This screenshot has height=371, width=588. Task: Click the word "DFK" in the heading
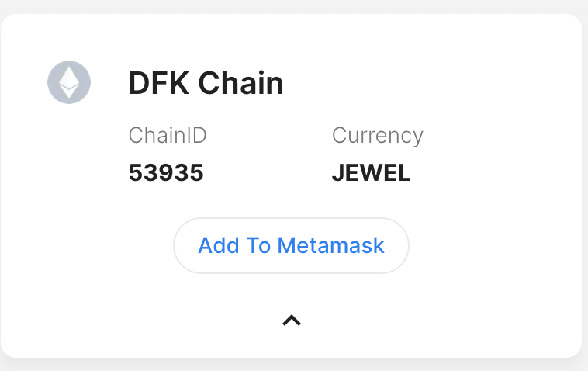point(159,83)
